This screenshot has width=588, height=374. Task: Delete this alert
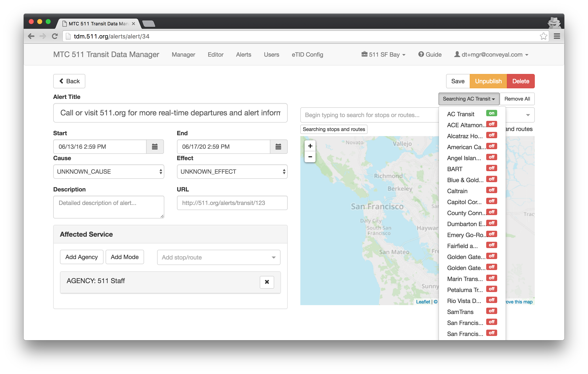pos(521,81)
